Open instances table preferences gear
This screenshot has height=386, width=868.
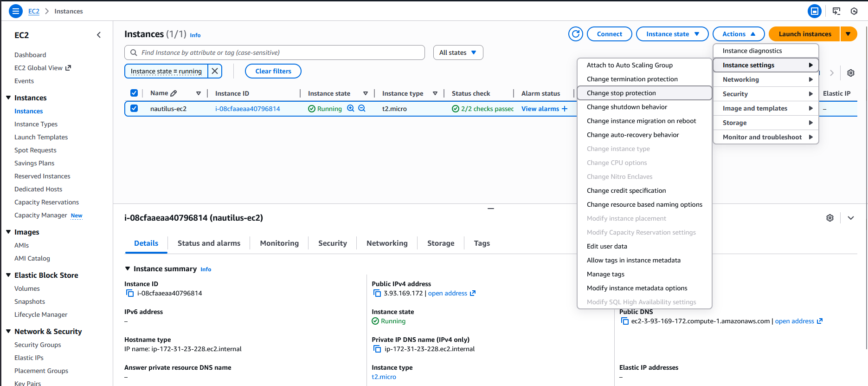pos(851,73)
